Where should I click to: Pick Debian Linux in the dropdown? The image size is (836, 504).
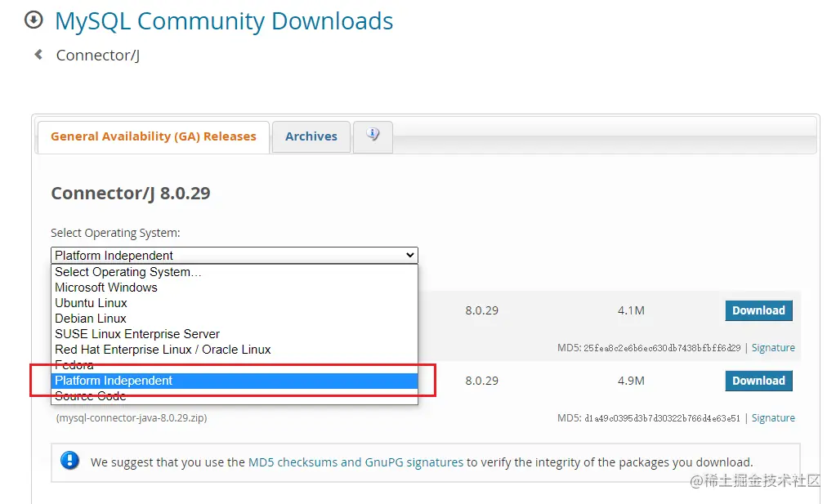click(234, 318)
